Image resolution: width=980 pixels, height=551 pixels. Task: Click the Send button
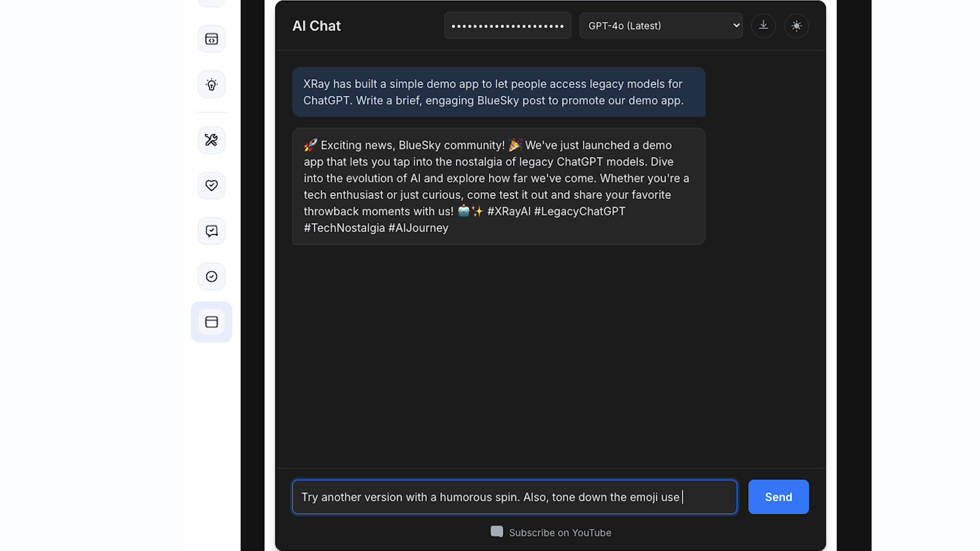778,497
